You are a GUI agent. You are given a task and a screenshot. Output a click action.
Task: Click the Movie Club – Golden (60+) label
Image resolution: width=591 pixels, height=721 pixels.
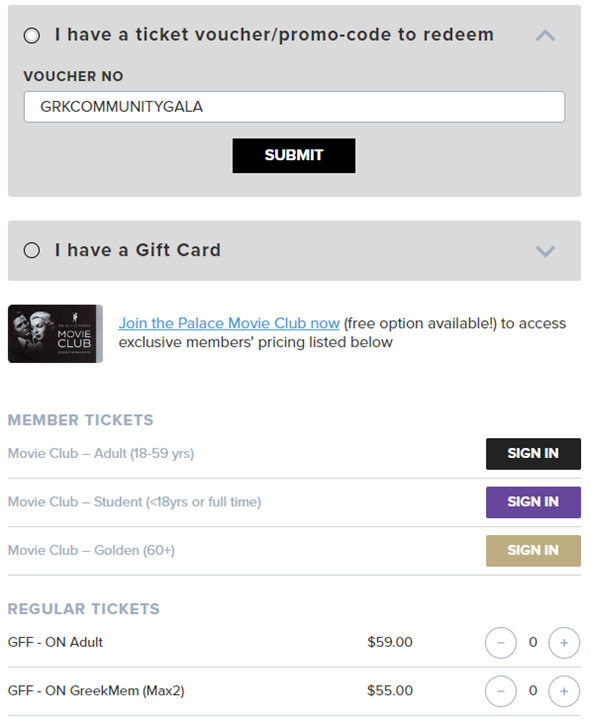[x=92, y=550]
